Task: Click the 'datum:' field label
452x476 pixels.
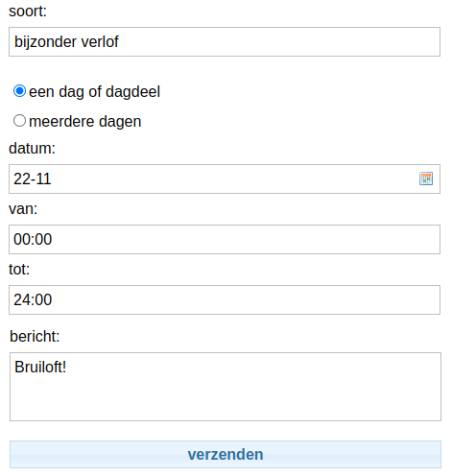Action: tap(32, 149)
